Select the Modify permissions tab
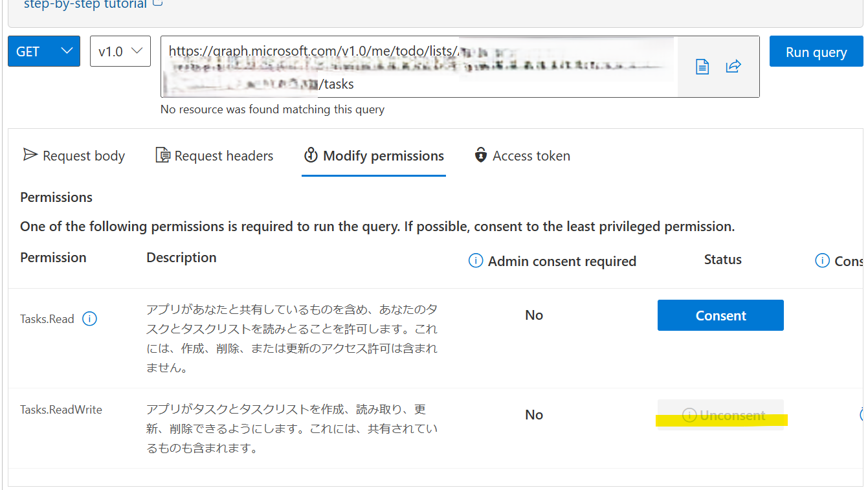This screenshot has height=490, width=868. (x=373, y=155)
